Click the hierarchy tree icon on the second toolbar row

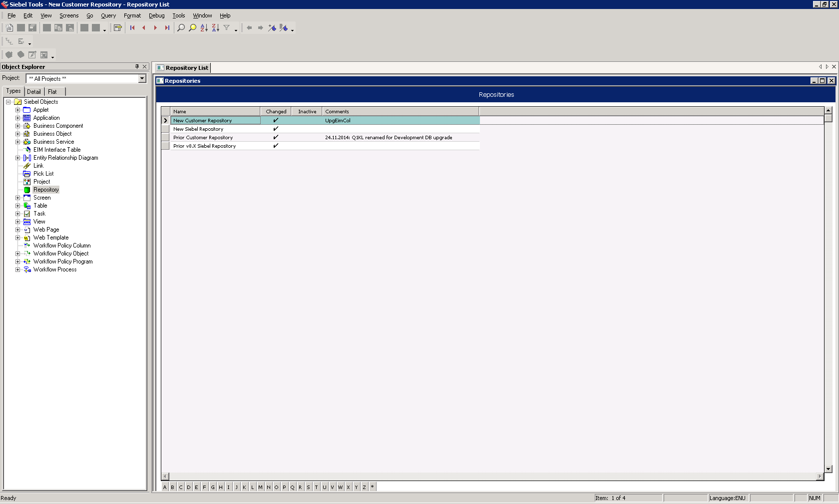[x=9, y=41]
